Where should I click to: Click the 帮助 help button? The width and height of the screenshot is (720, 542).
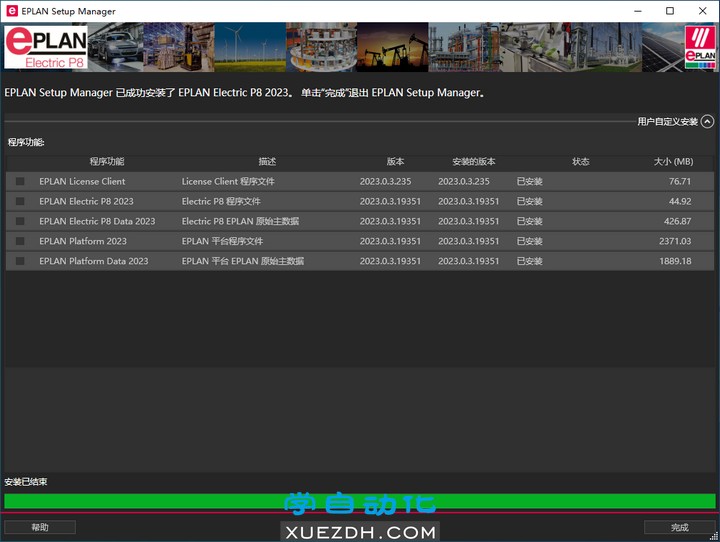click(40, 527)
